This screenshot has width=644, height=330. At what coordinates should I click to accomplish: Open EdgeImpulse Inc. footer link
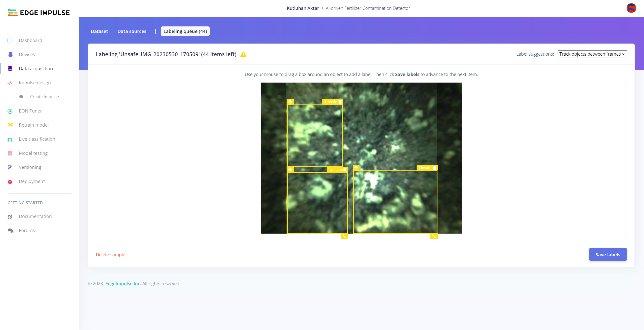tap(123, 284)
